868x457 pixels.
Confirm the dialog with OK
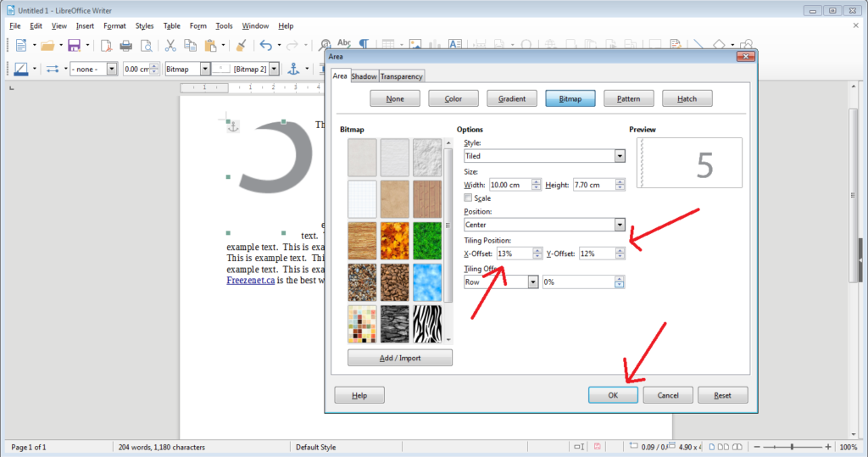(613, 395)
